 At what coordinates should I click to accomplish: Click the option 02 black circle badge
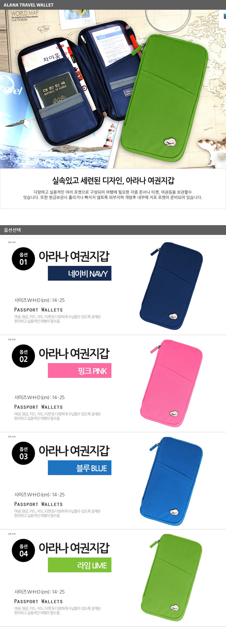point(23,356)
